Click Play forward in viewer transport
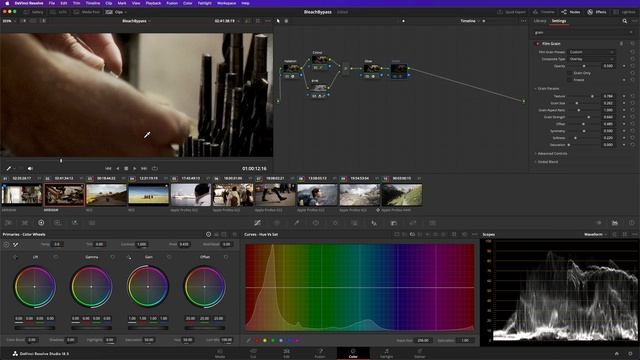 (135, 168)
